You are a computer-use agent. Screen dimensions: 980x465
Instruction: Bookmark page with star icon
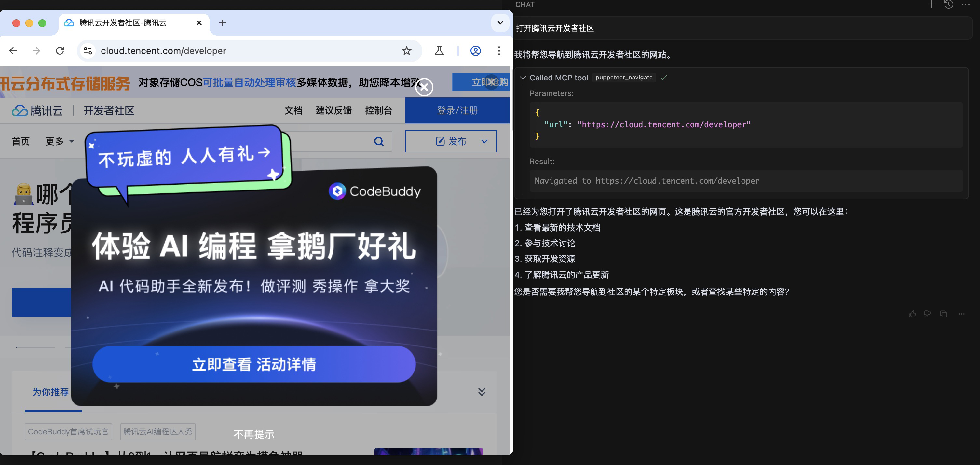[406, 51]
